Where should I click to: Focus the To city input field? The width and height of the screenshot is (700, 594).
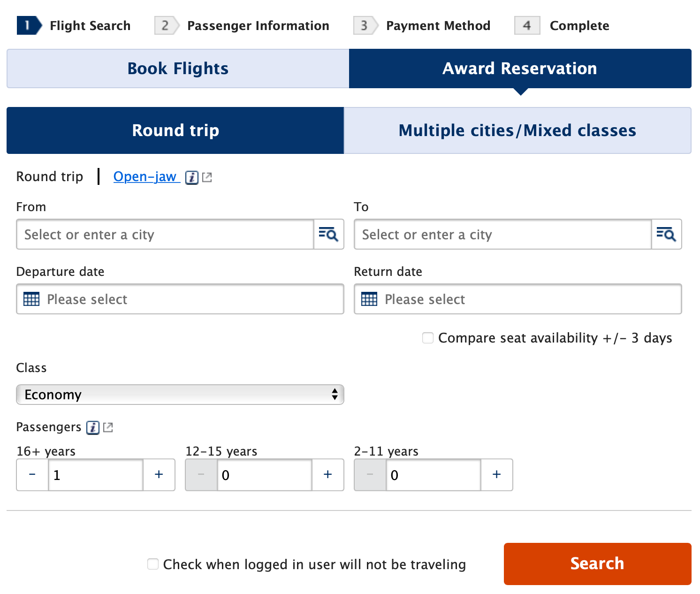[503, 234]
